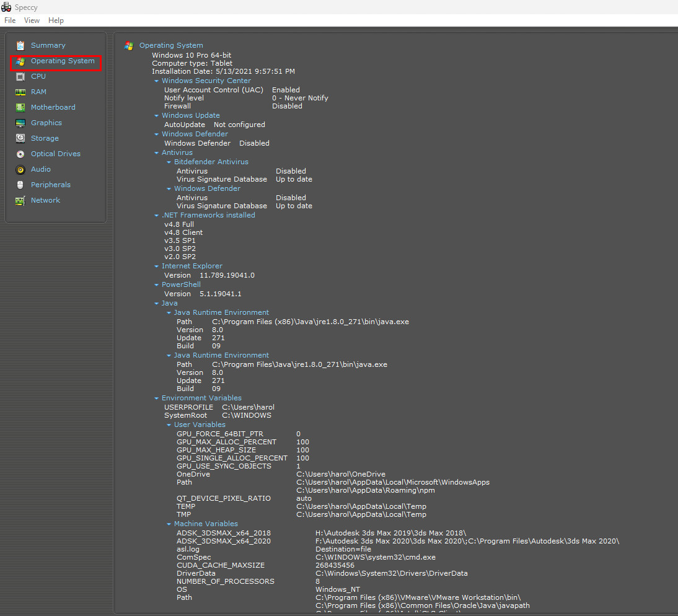Open the View menu
678x616 pixels.
pos(32,20)
